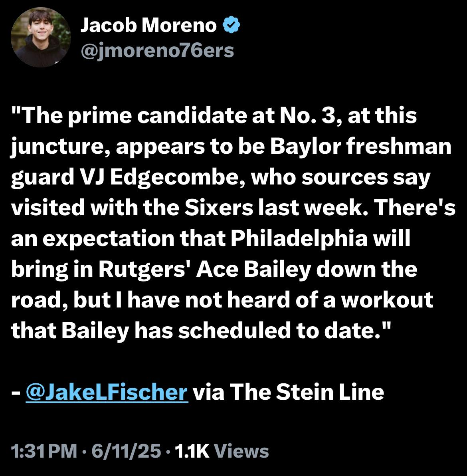This screenshot has height=476, width=467.
Task: Open the Jacob Moreno display name
Action: (x=148, y=26)
